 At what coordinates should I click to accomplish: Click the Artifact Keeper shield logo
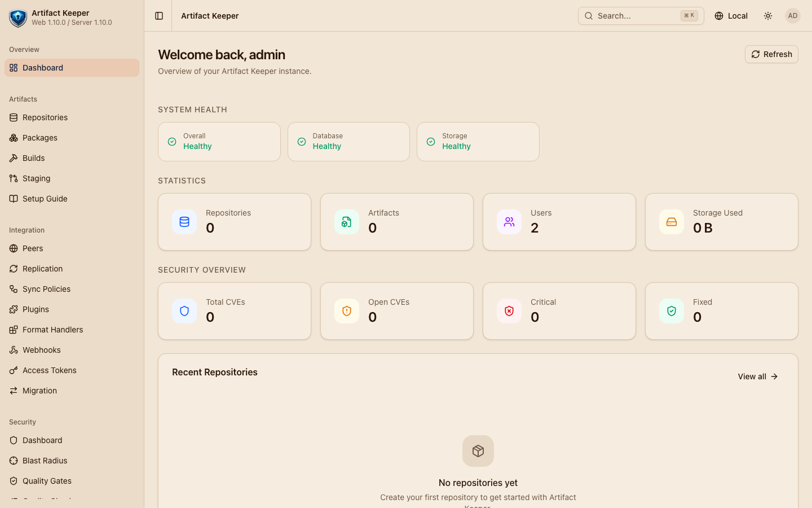click(18, 18)
